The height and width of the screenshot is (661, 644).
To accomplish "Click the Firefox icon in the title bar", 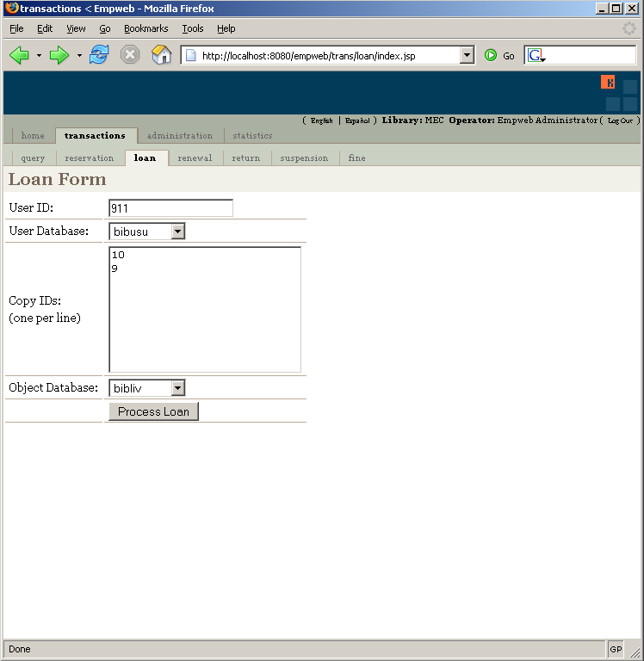I will pyautogui.click(x=12, y=8).
